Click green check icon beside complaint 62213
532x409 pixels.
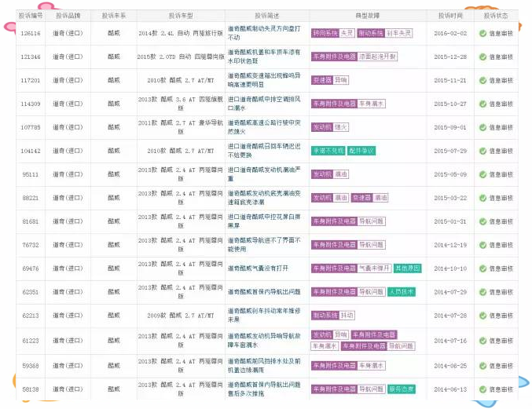tap(482, 316)
